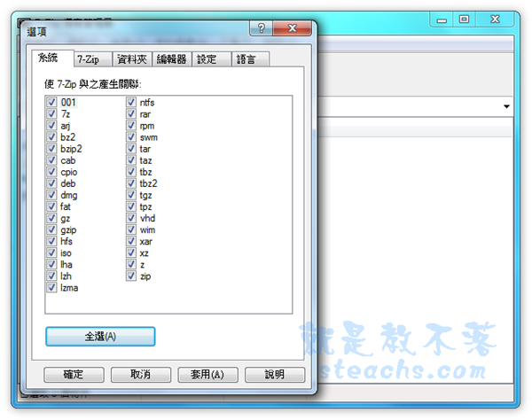Open the 語言 tab
The width and height of the screenshot is (532, 420).
[x=250, y=59]
